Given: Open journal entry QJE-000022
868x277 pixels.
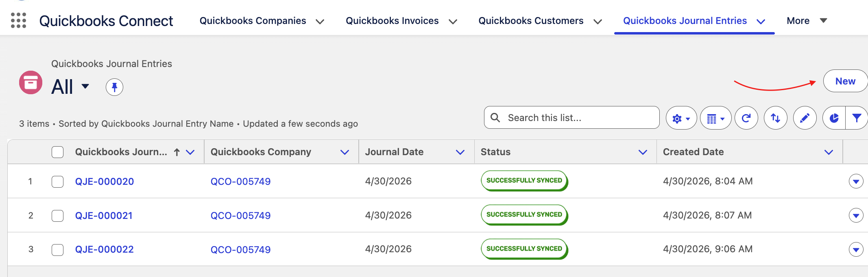Looking at the screenshot, I should (105, 249).
